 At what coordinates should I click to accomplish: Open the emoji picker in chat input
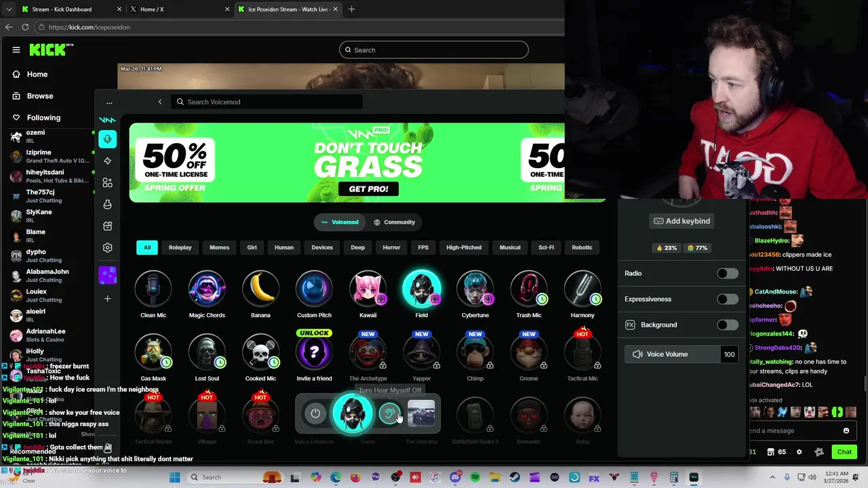[x=846, y=430]
